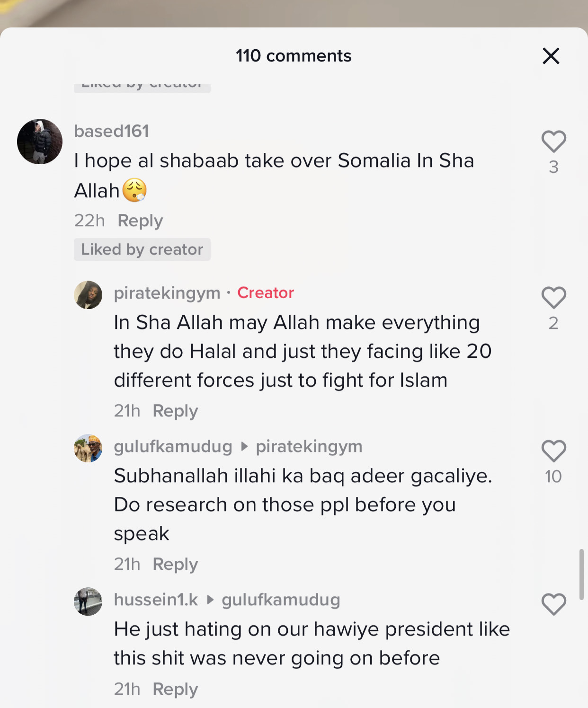
Task: Close the comments panel
Action: click(551, 56)
